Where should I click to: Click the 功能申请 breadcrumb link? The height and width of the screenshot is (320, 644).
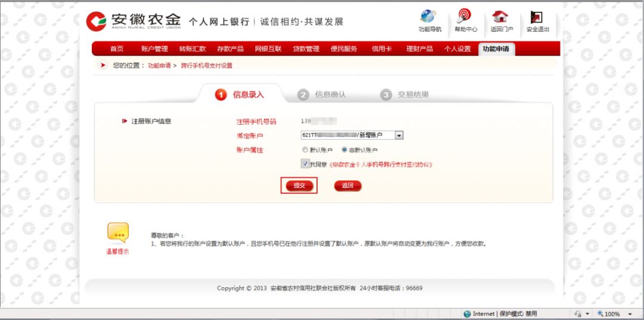click(159, 66)
